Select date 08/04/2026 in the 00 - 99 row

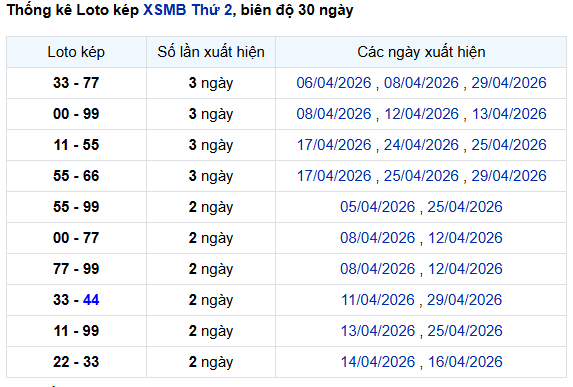[334, 114]
